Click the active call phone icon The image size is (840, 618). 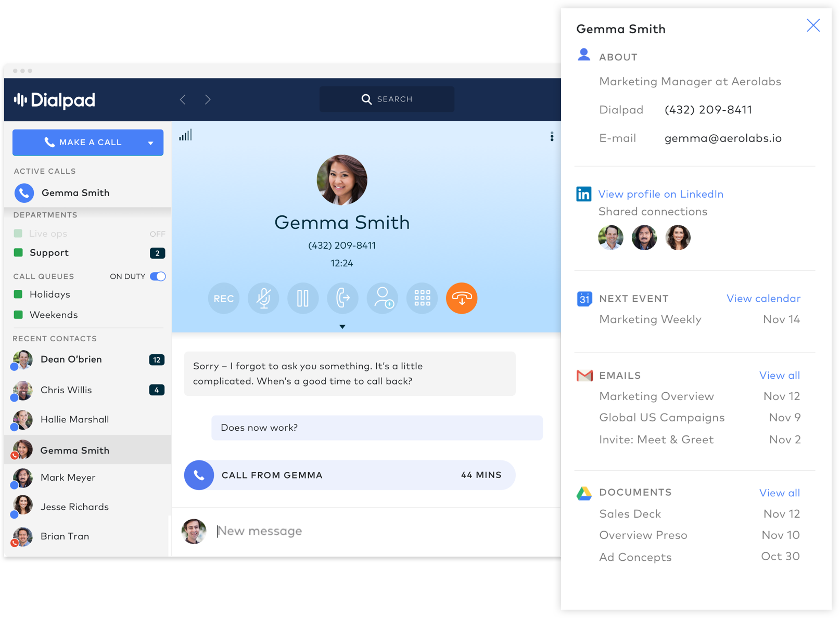pos(24,193)
